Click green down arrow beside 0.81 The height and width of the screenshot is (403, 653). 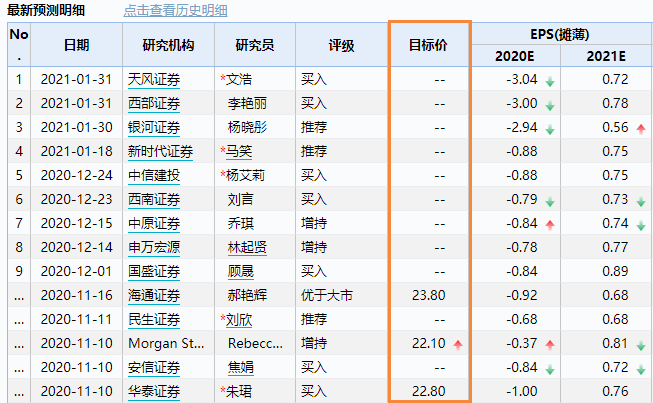point(641,346)
